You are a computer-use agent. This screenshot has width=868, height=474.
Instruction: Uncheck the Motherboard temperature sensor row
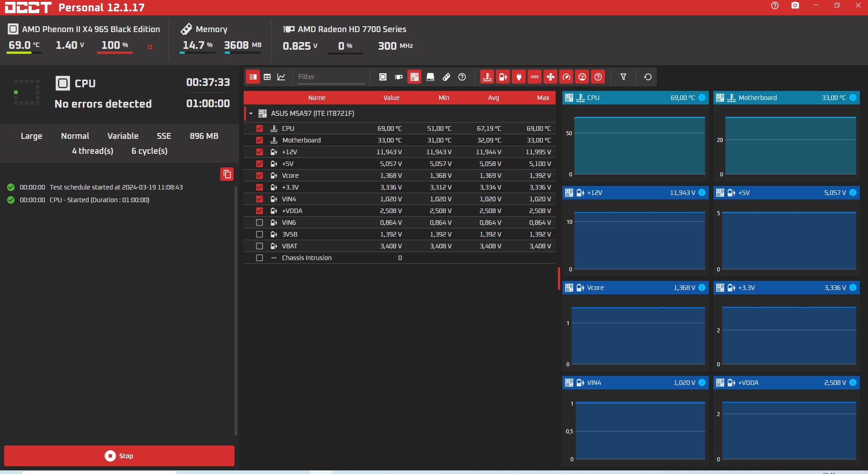point(259,140)
